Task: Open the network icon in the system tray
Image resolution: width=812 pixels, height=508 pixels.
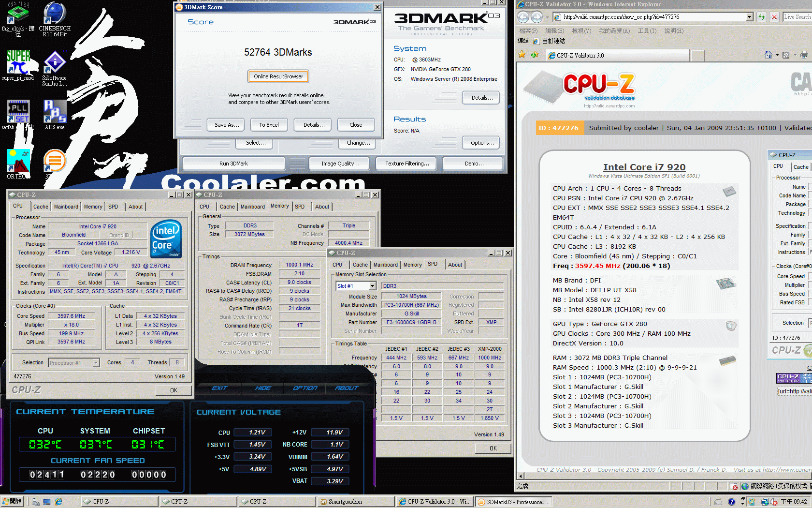Action: point(766,502)
